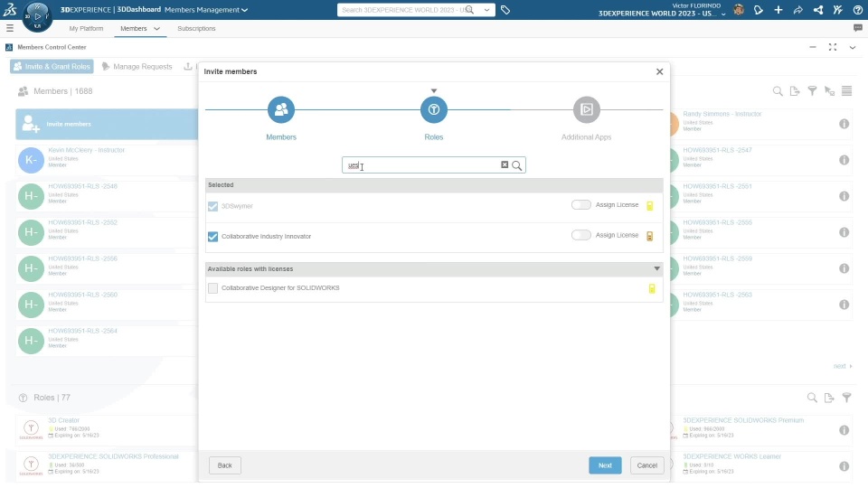Screen dimensions: 868x488
Task: Click the notifications icon in the top bar
Action: click(759, 10)
